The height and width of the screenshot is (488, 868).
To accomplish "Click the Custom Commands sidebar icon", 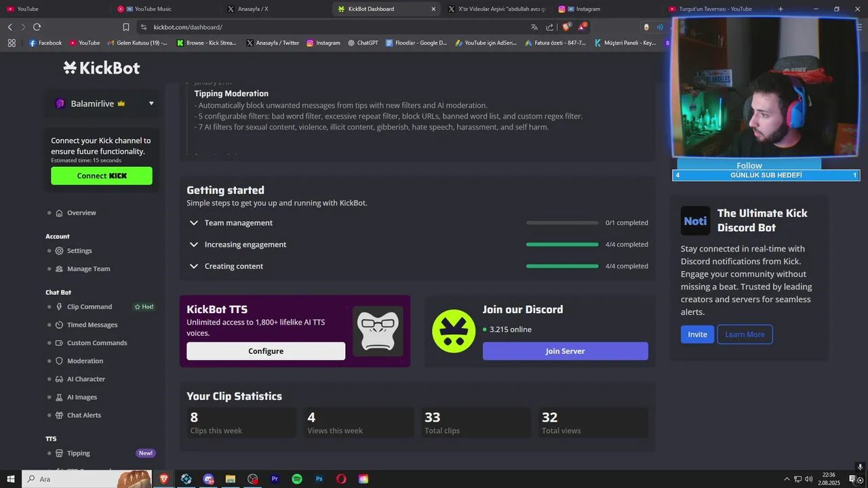I will 59,343.
